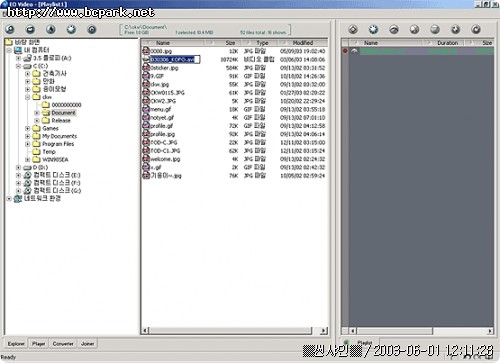The height and width of the screenshot is (363, 500).
Task: Click playlist horizontal scrollbar left arrow
Action: coord(353,331)
